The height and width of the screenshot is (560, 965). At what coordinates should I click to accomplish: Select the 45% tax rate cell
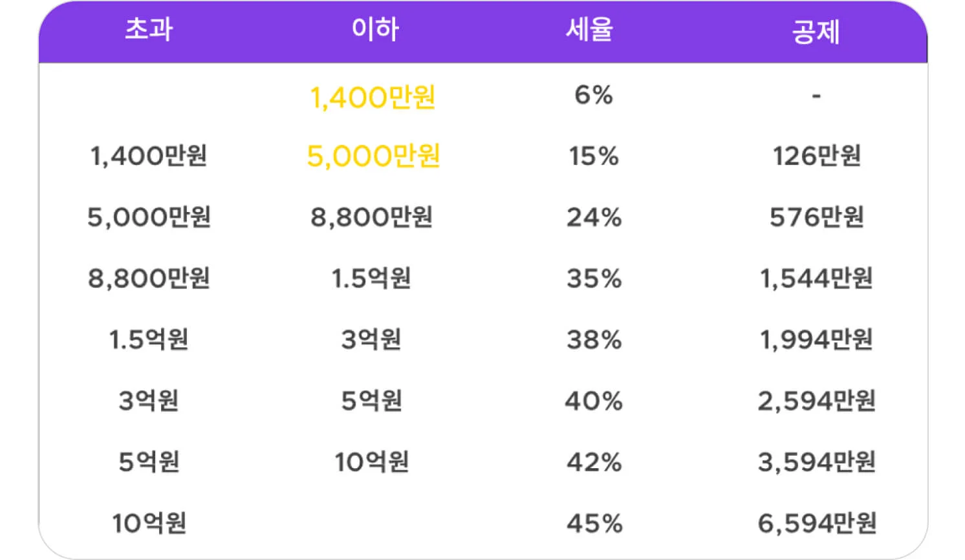(x=594, y=523)
